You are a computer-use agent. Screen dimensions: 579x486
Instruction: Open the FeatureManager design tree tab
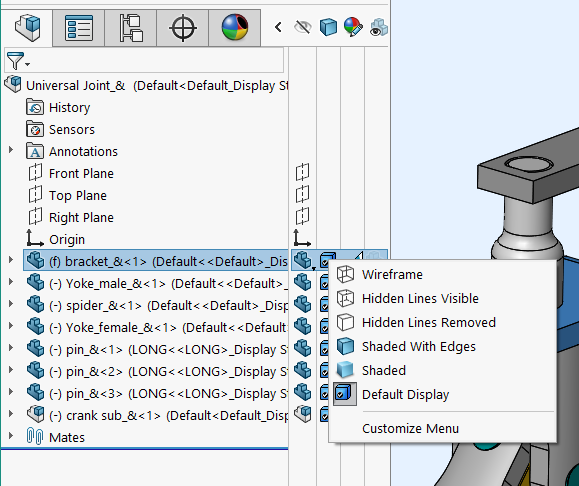[x=27, y=27]
